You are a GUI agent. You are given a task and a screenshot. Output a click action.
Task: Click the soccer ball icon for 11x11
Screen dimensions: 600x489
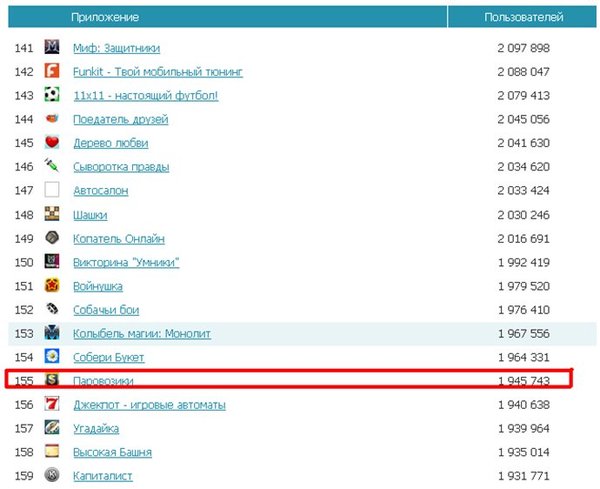pyautogui.click(x=53, y=96)
